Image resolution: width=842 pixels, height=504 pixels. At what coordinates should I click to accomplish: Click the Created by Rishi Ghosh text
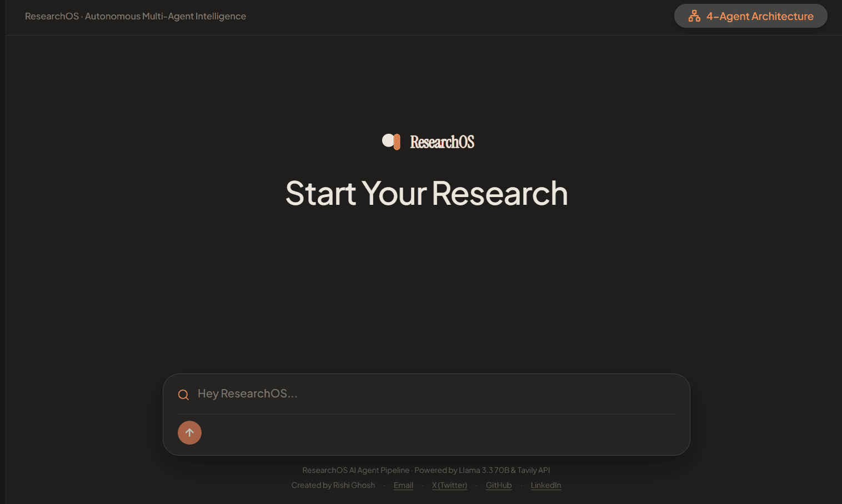333,485
